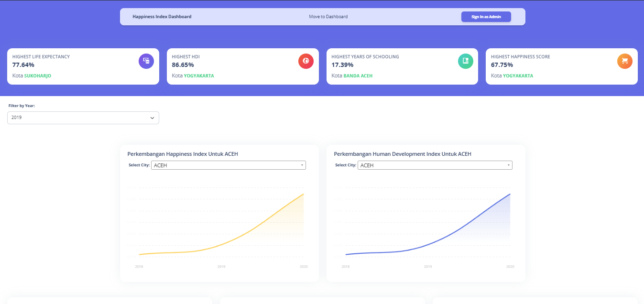Click the green Years of Schooling document icon
The image size is (644, 304).
click(x=465, y=61)
